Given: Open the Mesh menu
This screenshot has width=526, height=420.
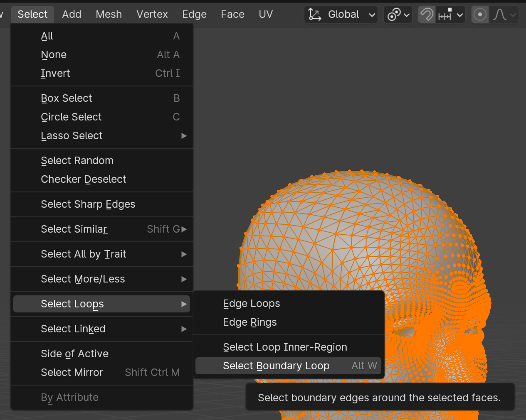Looking at the screenshot, I should [x=109, y=15].
